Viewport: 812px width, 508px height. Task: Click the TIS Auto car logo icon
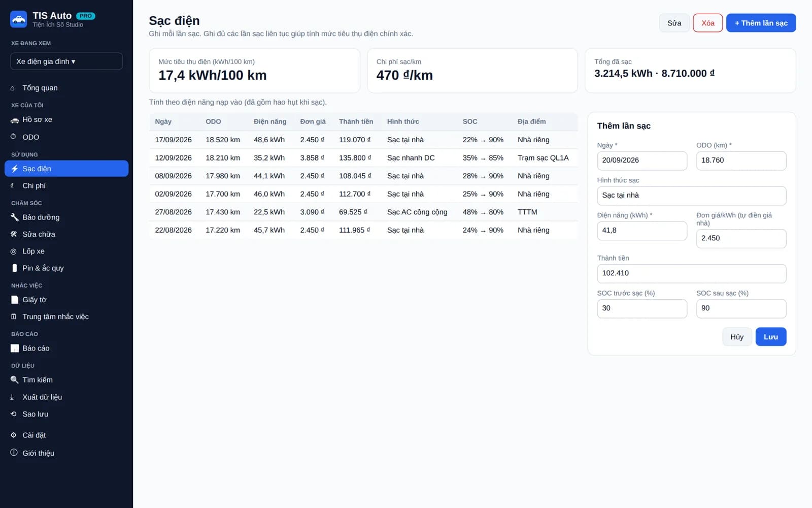click(x=19, y=19)
